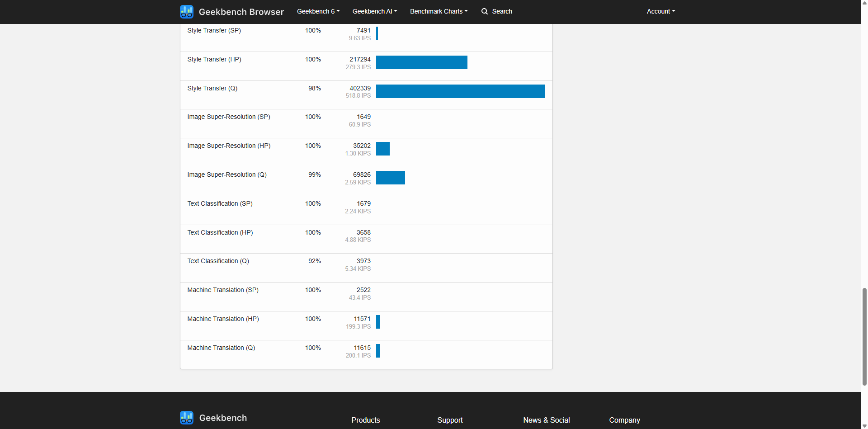The image size is (868, 429).
Task: Click the Machine Translation (Q) row label
Action: tap(221, 348)
